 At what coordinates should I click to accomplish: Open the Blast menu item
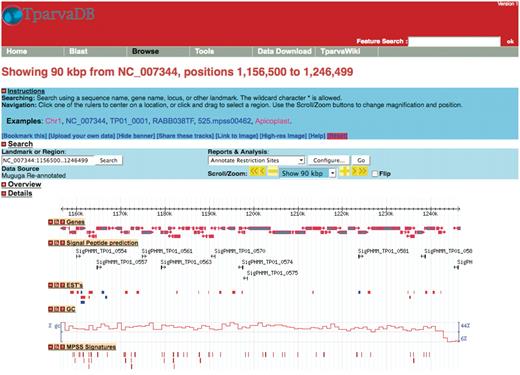tap(78, 51)
